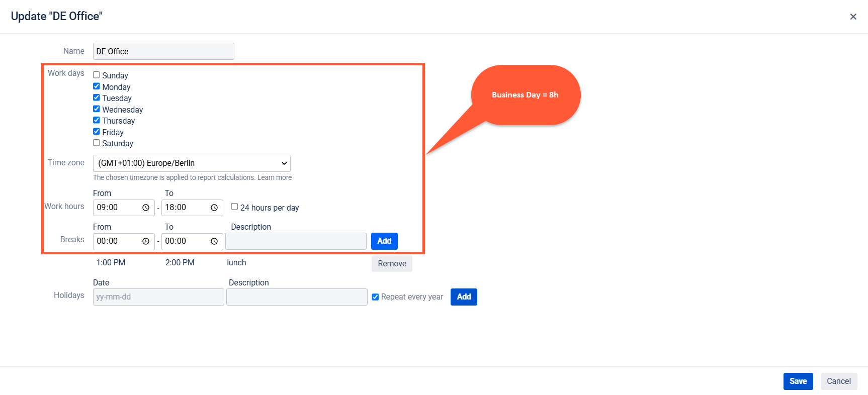Click the Holidays date input field
868x395 pixels.
158,297
